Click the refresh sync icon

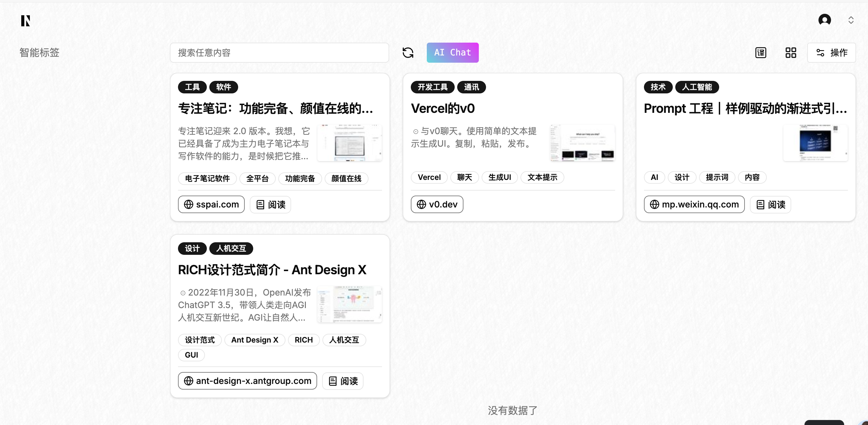pos(408,53)
